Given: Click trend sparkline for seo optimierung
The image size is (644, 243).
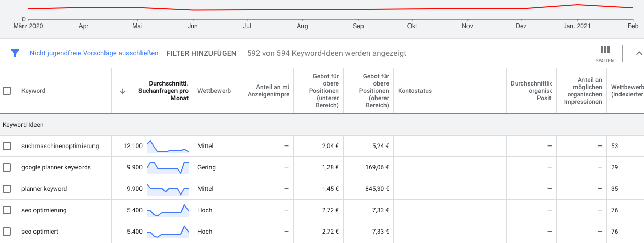Looking at the screenshot, I should pos(168,210).
